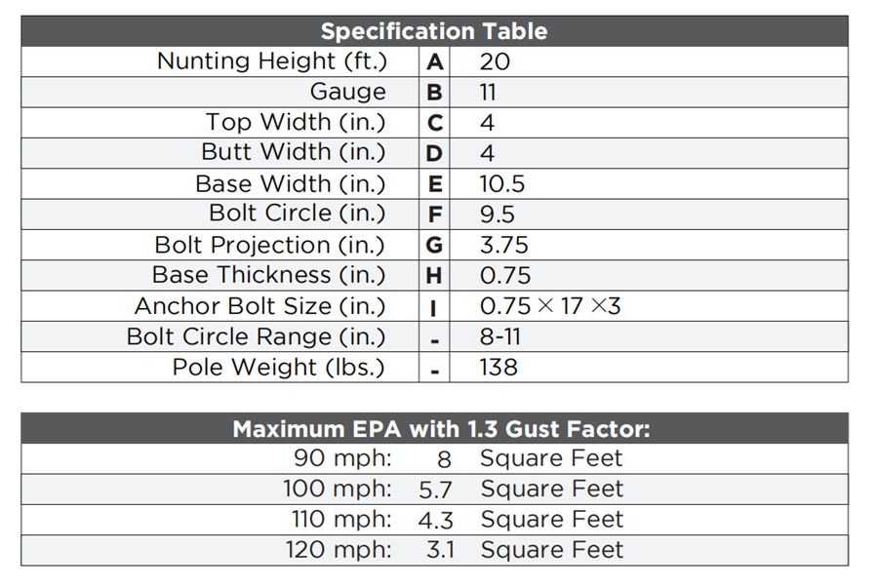
Task: Click the 120 mph EPA value 3.1
Action: coord(440,550)
